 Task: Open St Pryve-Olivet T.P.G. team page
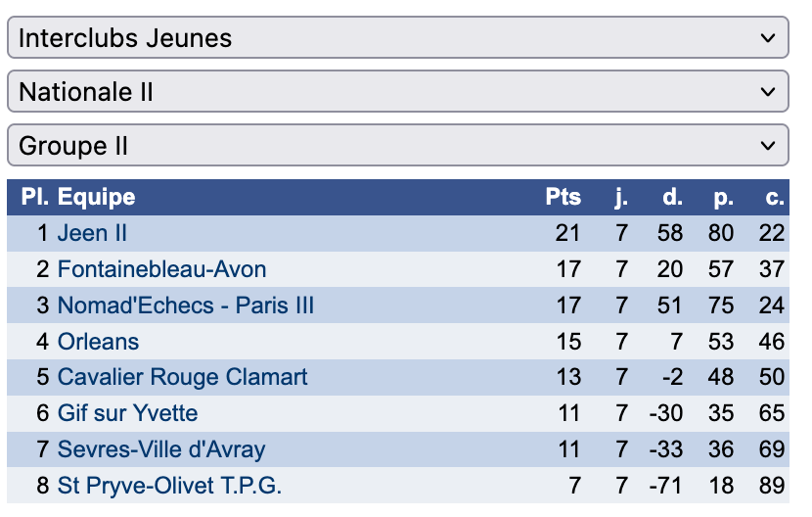click(169, 486)
